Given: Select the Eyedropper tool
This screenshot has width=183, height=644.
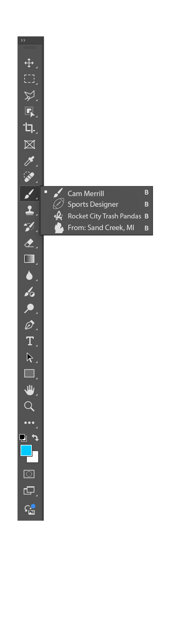Looking at the screenshot, I should click(x=29, y=161).
